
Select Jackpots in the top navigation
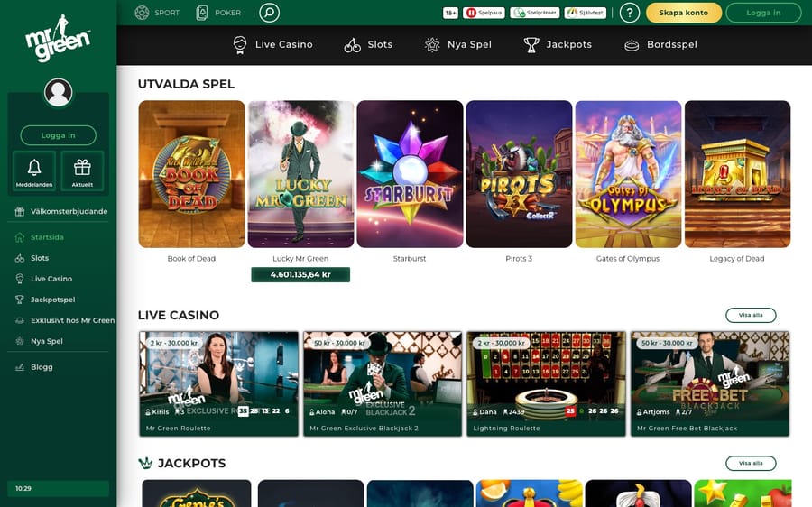click(x=559, y=44)
